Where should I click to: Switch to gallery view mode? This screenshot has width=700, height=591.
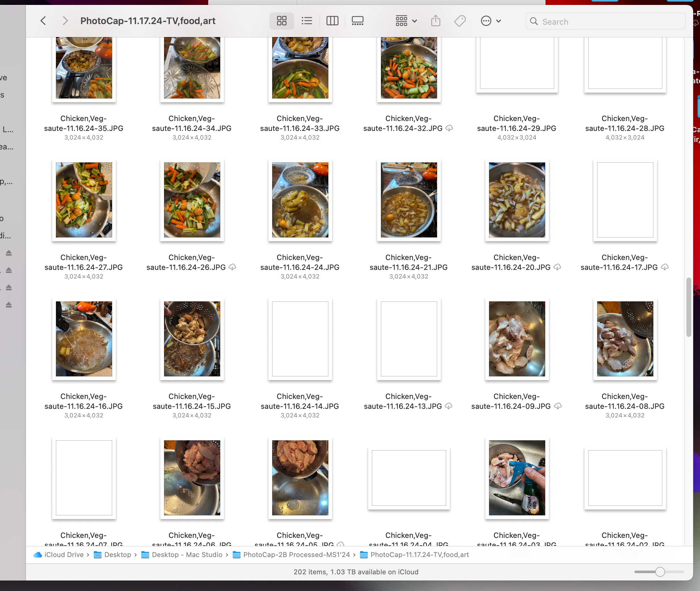point(357,21)
